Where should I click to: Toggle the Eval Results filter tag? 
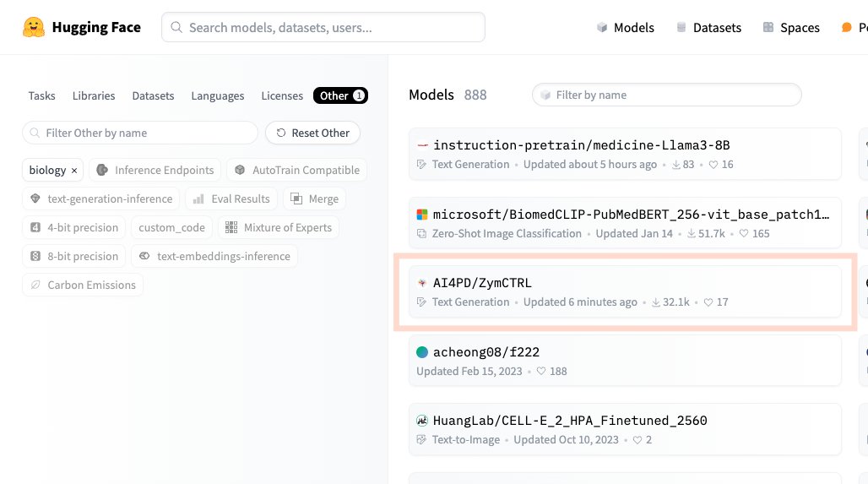(x=231, y=198)
